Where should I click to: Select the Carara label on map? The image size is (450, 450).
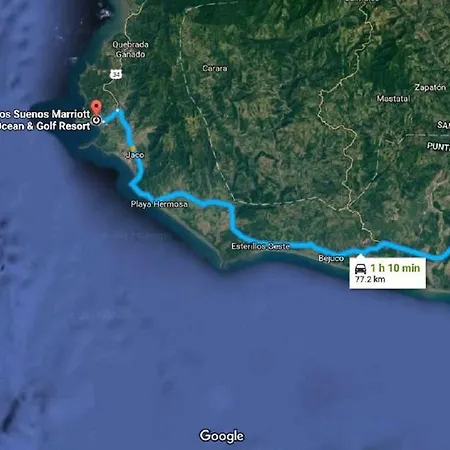(x=215, y=68)
